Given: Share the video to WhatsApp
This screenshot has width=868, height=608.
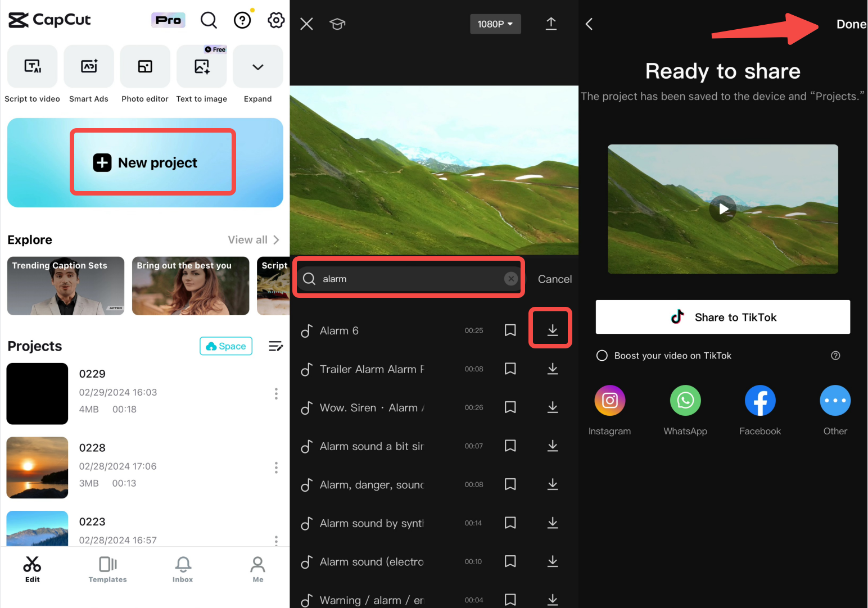Looking at the screenshot, I should tap(685, 401).
